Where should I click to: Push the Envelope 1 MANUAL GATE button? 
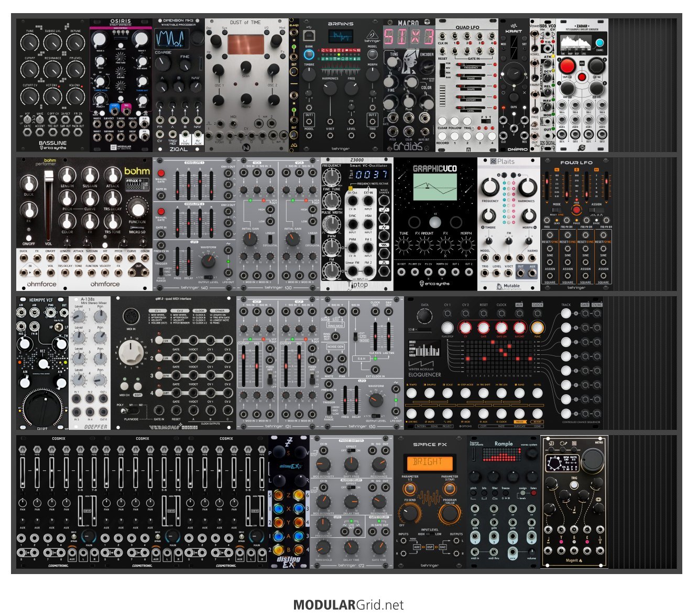[x=161, y=173]
